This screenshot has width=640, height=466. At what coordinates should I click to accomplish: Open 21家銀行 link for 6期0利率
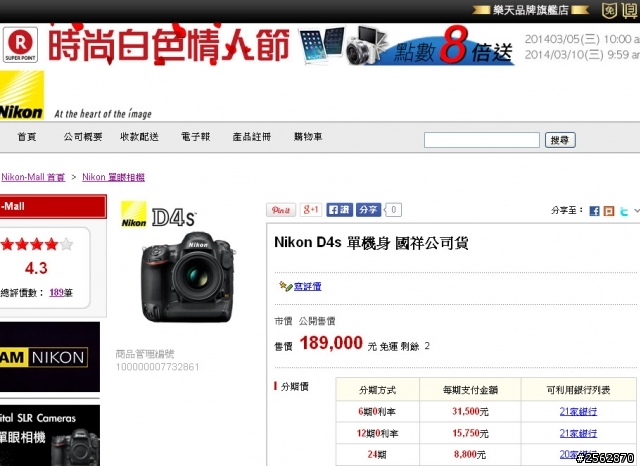[x=578, y=411]
